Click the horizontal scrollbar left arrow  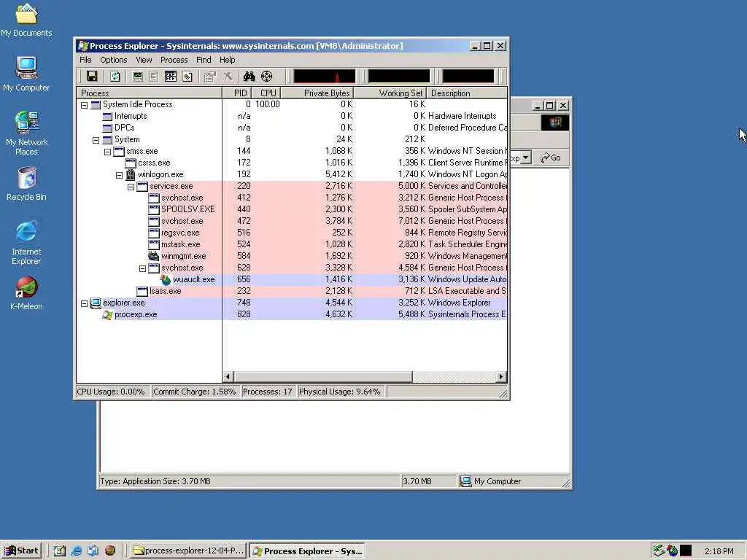click(228, 377)
